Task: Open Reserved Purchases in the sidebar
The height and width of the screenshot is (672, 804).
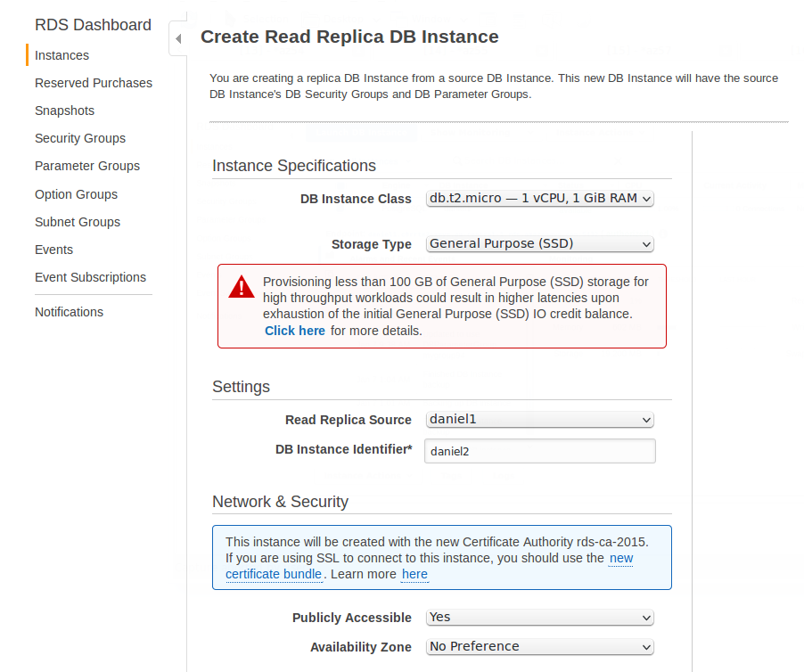Action: pos(94,83)
